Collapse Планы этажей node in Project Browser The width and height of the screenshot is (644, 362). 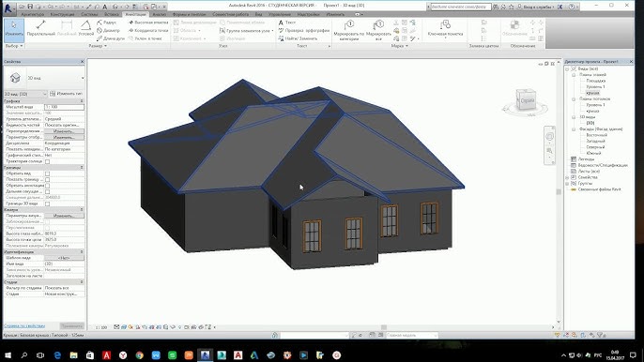(574, 75)
